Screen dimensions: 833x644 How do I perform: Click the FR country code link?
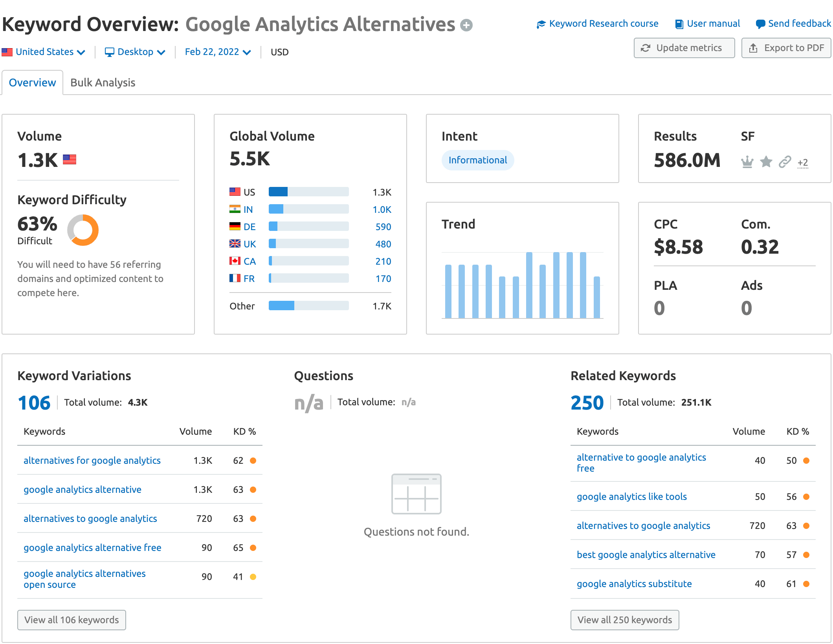point(249,278)
